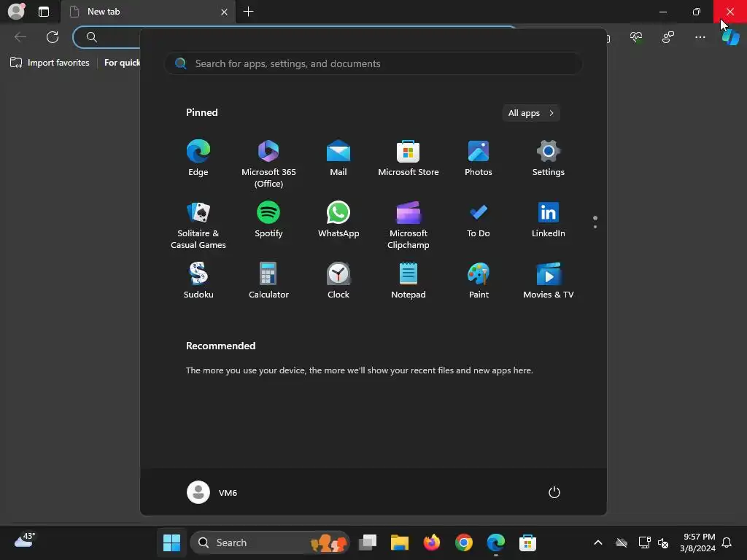747x560 pixels.
Task: Launch Microsoft 365 (Office)
Action: [268, 164]
